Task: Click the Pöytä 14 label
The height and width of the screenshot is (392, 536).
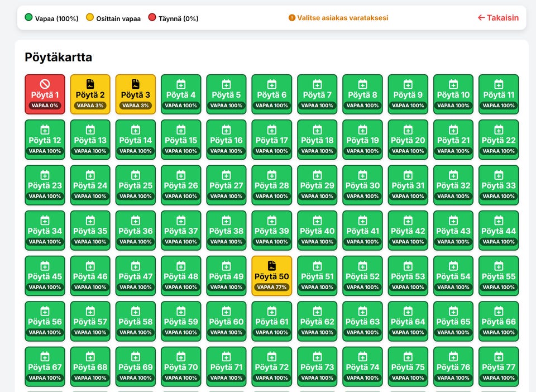Action: coord(136,140)
